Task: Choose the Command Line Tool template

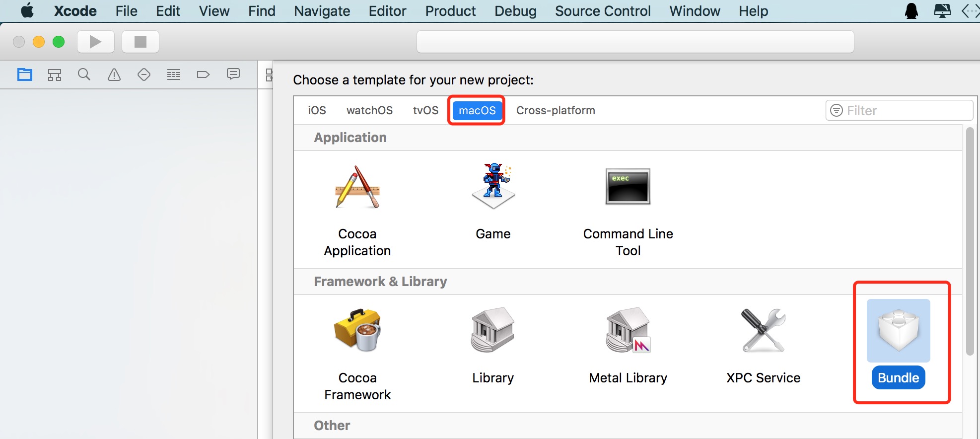Action: click(x=628, y=212)
